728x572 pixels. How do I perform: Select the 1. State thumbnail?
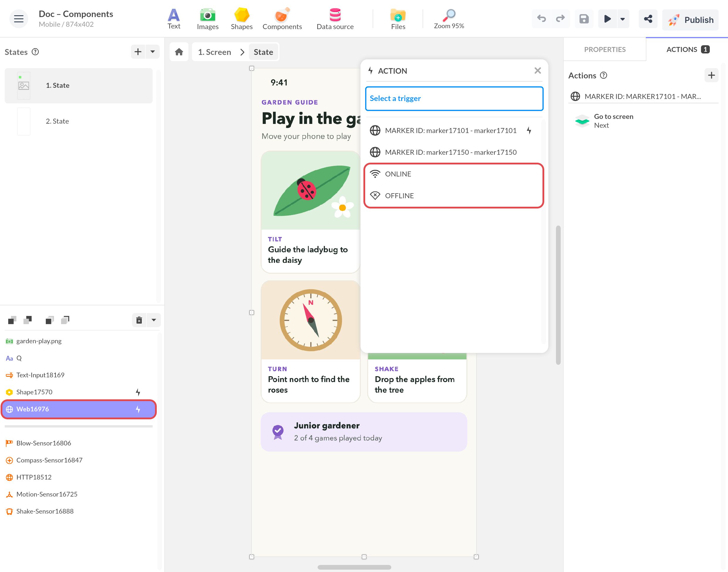pos(24,85)
